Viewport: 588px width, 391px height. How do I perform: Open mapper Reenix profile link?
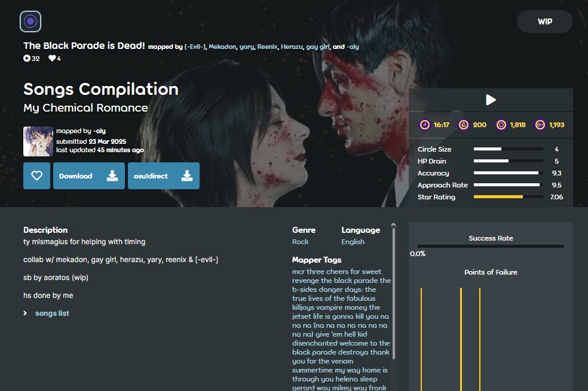267,47
